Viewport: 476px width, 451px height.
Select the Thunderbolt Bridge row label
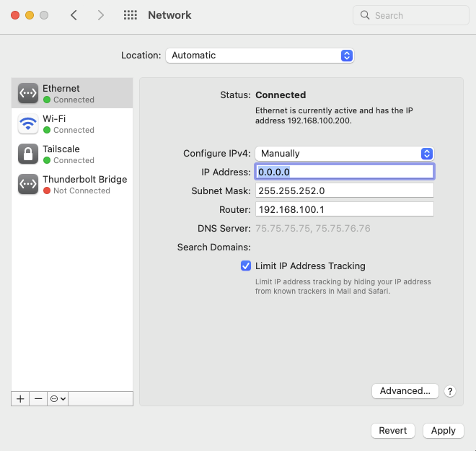(85, 180)
